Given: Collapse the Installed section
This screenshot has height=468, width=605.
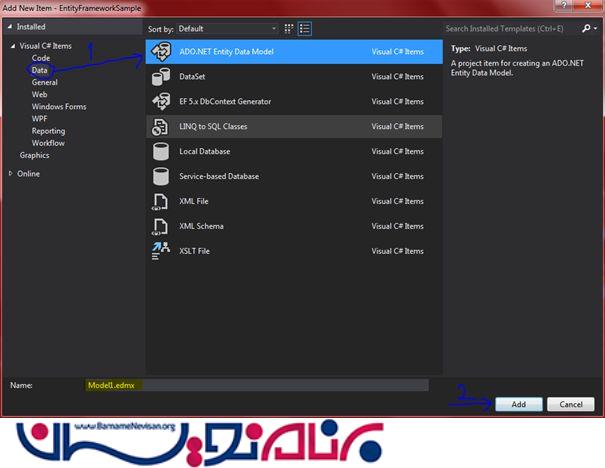Looking at the screenshot, I should 11,28.
